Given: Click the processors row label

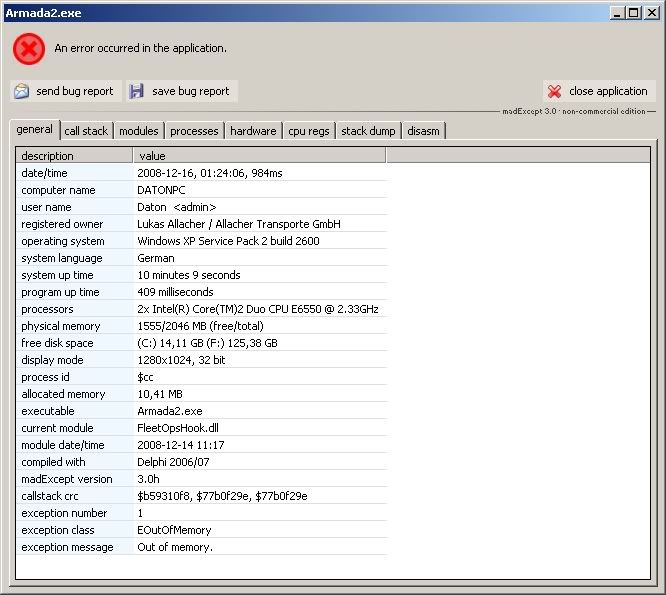Looking at the screenshot, I should 47,309.
